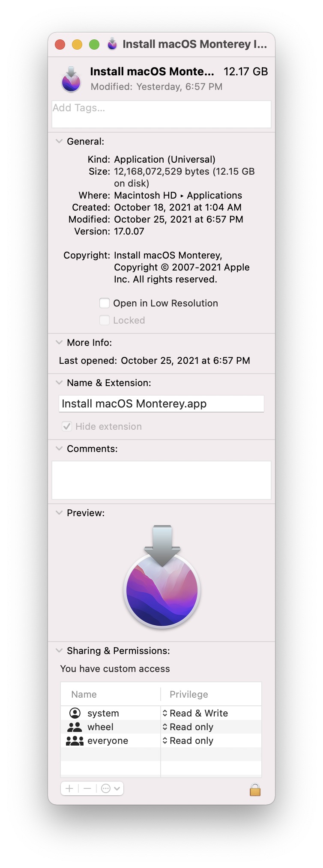This screenshot has height=868, width=323.
Task: Collapse the Sharing & Permissions section
Action: (x=59, y=651)
